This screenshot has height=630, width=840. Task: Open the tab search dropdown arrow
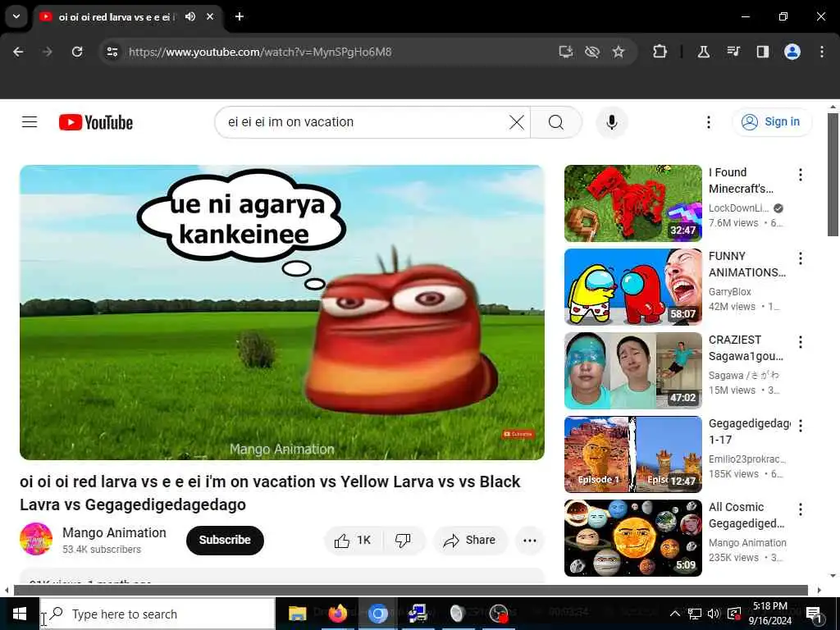[x=16, y=16]
